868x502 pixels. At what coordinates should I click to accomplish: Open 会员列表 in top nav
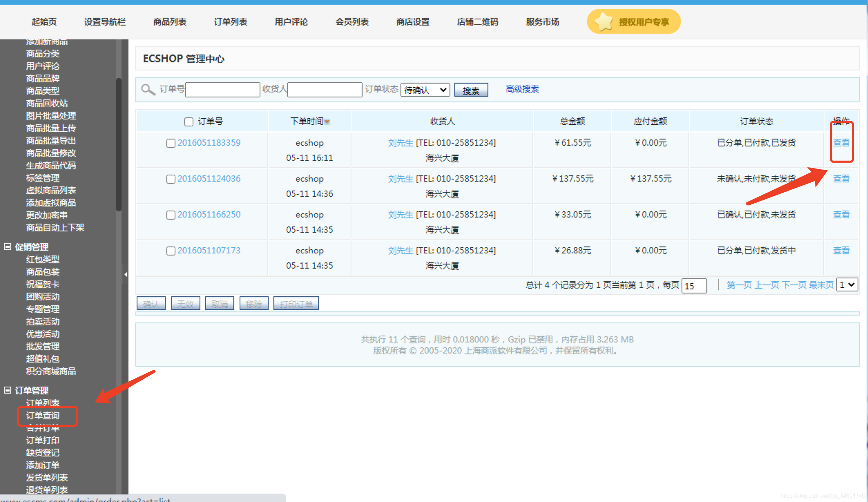tap(352, 22)
